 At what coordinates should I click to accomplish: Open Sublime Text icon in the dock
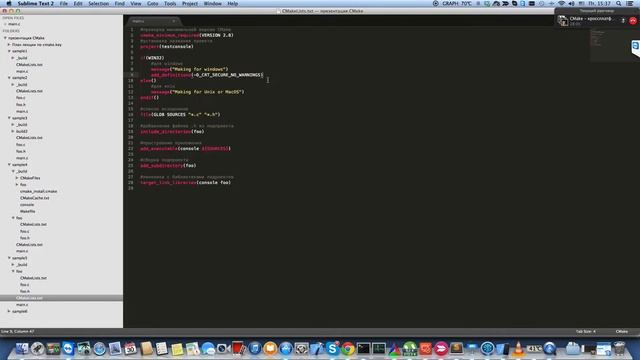(x=456, y=349)
